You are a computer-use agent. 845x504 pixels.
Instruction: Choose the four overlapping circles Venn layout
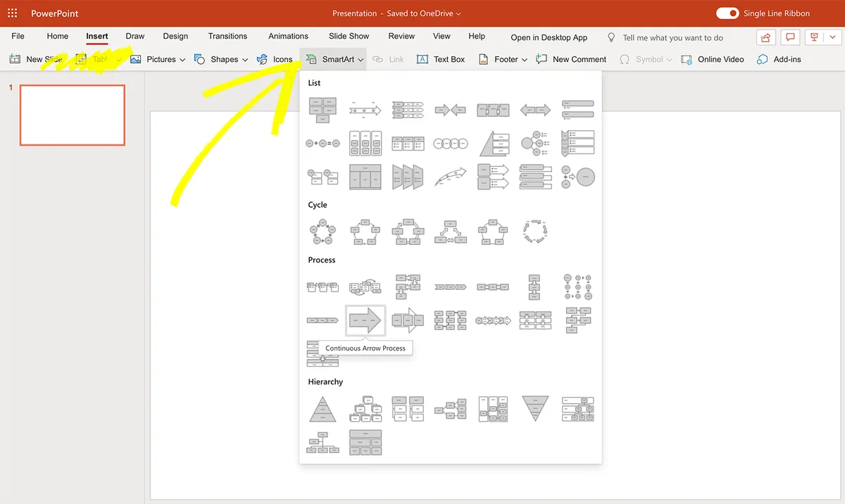coord(450,143)
